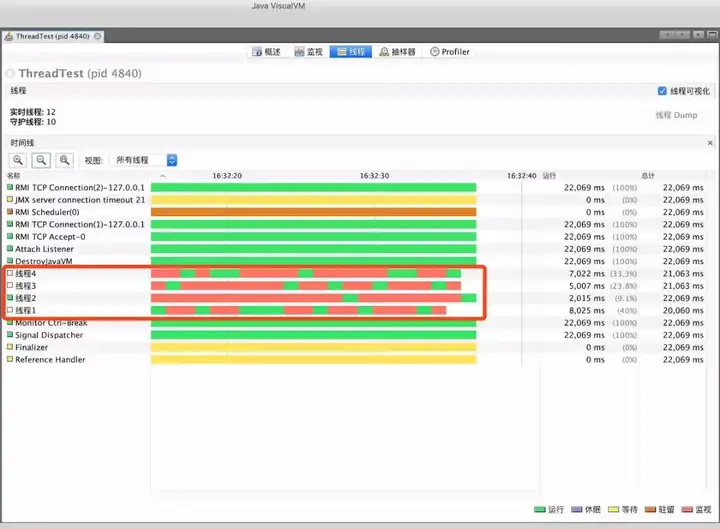Viewport: 720px width, 529px height.
Task: Click the state icon beside JMX server connection
Action: pos(10,199)
